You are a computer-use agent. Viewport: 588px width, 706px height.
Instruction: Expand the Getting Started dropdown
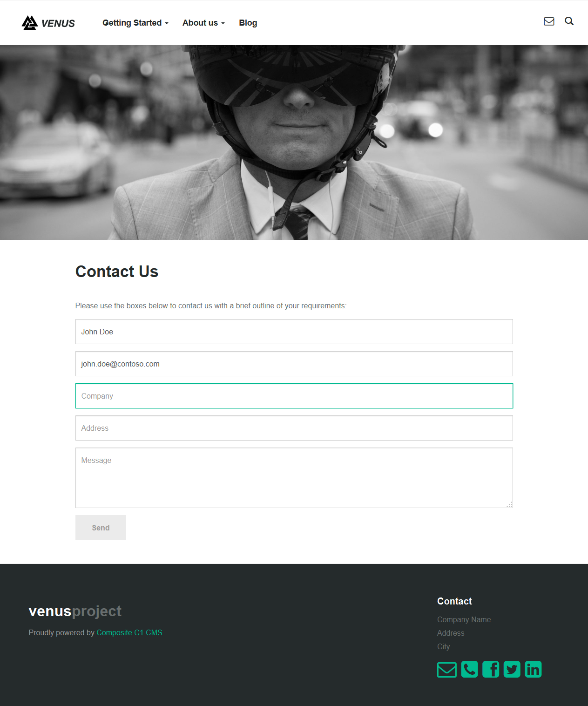[135, 23]
